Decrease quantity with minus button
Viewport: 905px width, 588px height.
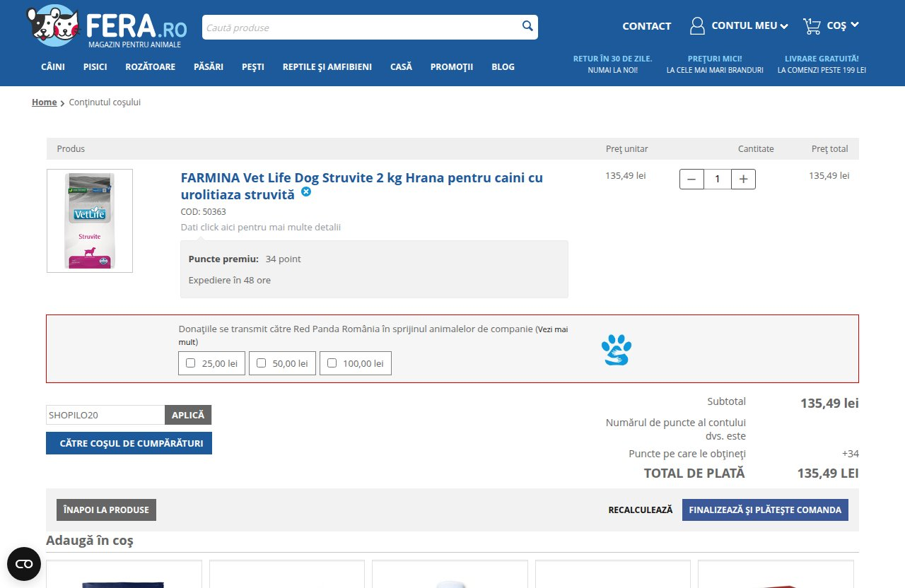click(691, 180)
